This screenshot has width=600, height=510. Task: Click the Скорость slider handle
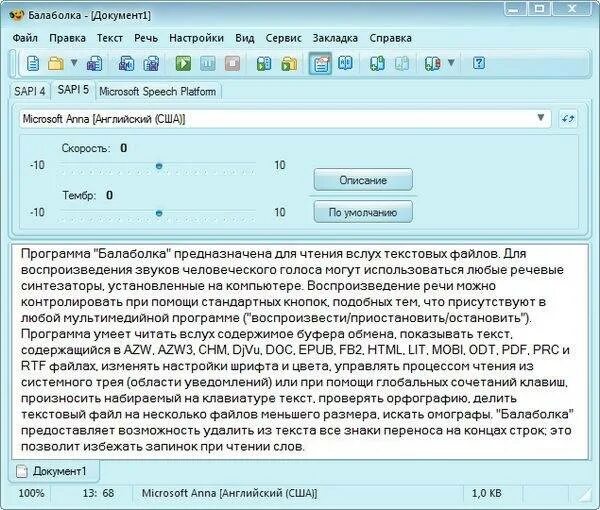[x=159, y=166]
